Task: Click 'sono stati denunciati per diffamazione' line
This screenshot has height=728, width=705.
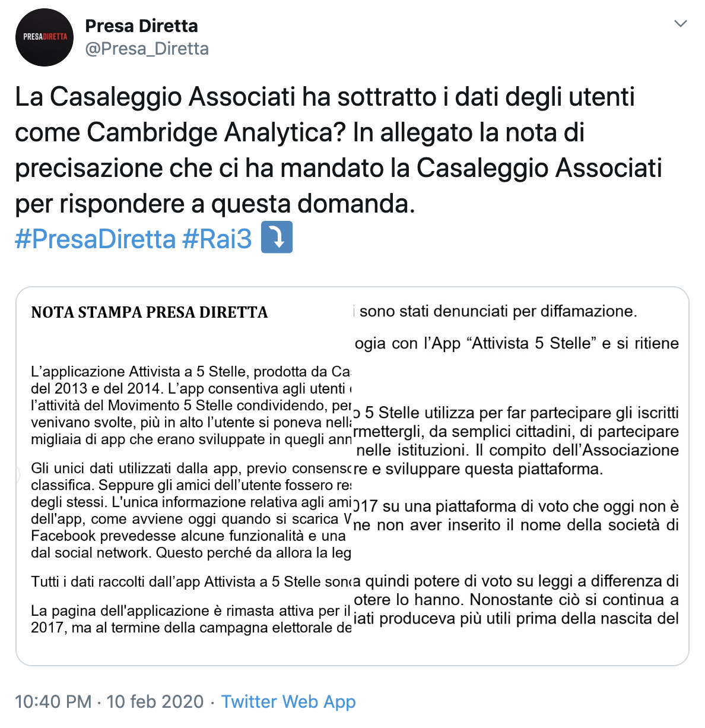Action: pyautogui.click(x=497, y=311)
